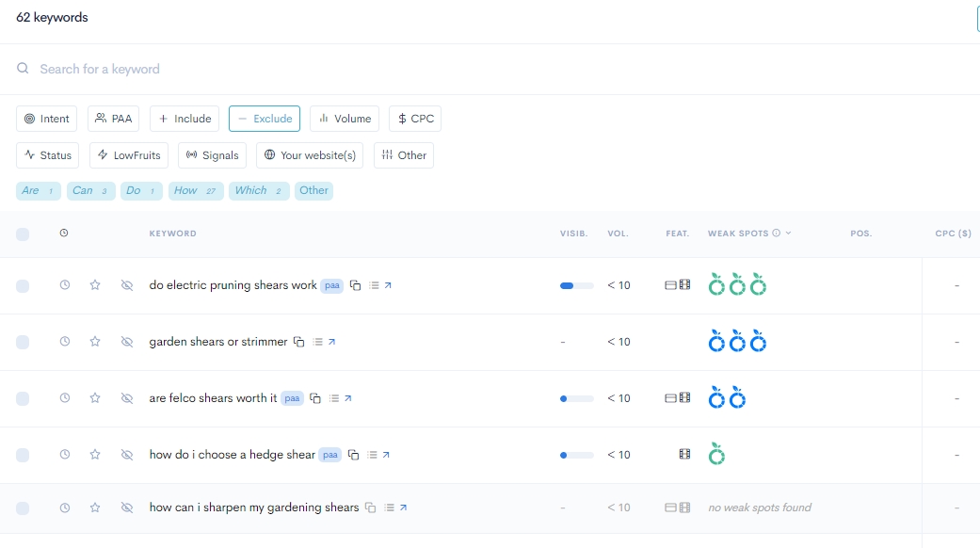Select checkbox for 'how do i choose a hedge shear'
The image size is (980, 548).
[x=23, y=456]
